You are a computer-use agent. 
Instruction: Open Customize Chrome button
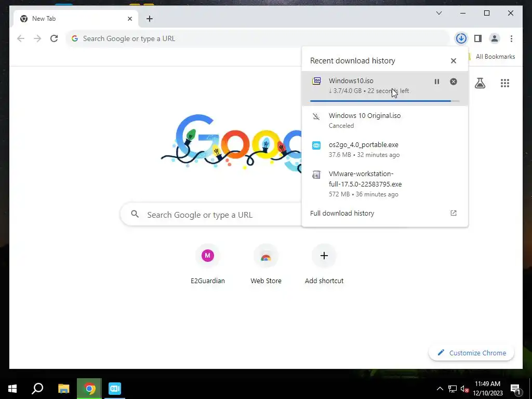pos(472,353)
